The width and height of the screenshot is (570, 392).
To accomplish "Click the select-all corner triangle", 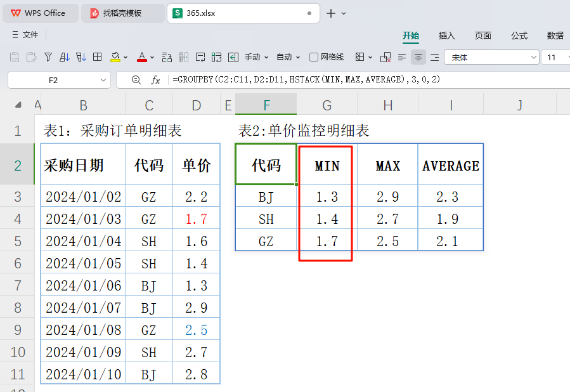I will pos(18,105).
